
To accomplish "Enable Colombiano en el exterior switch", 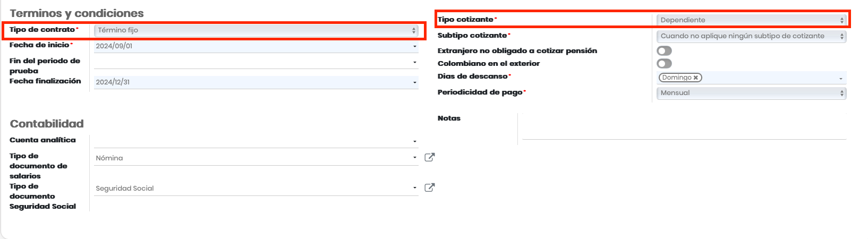I will tap(665, 63).
